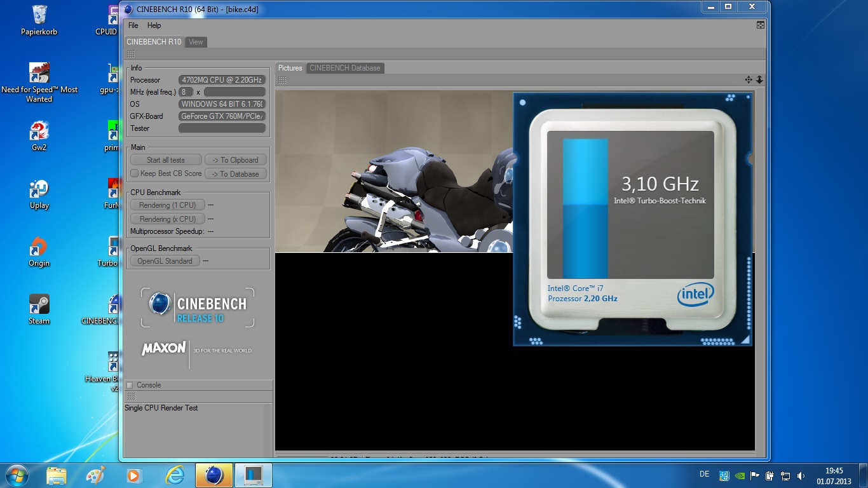Click the Multiprocessor Speedup label
The width and height of the screenshot is (868, 488).
pos(167,231)
